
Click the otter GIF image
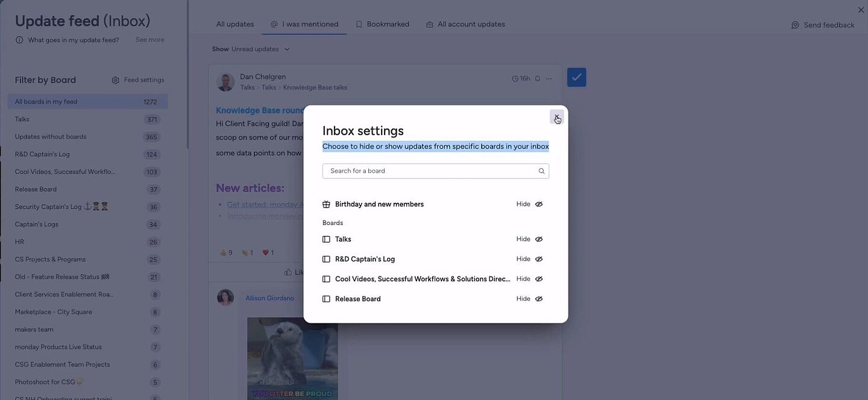coord(292,358)
